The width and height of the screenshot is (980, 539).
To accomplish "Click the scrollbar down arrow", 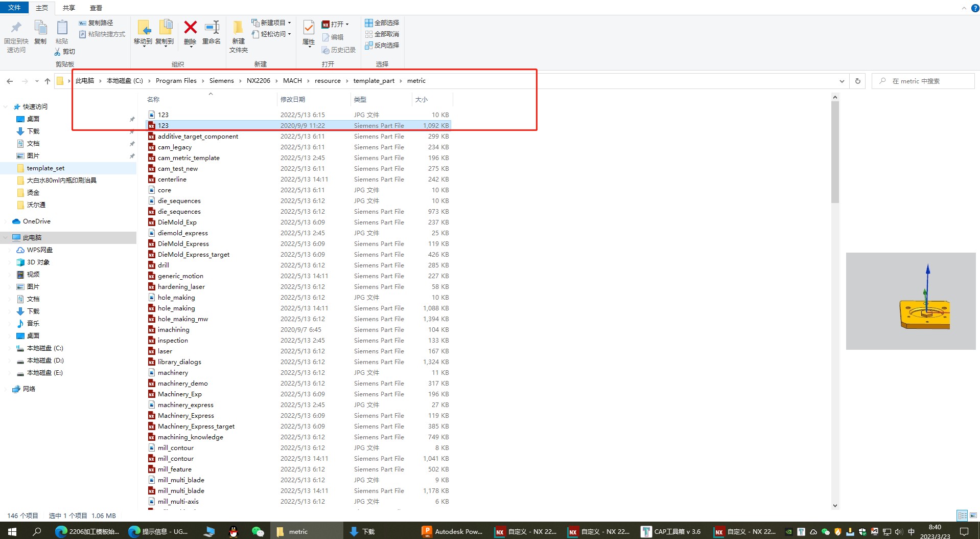I will (x=835, y=506).
